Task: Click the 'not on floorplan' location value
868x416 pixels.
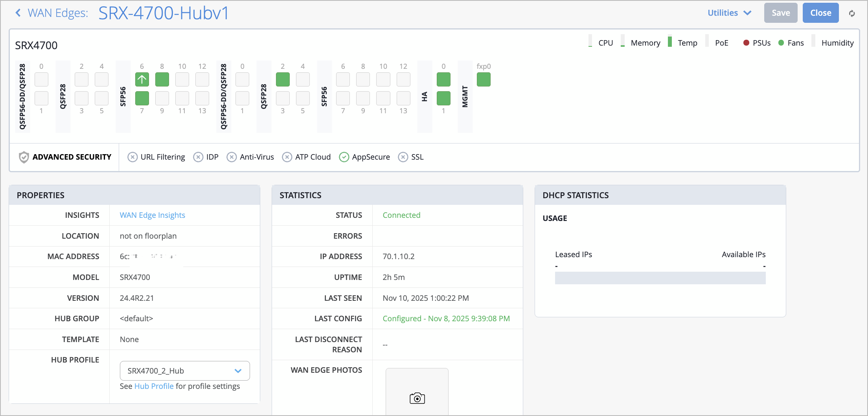Action: [148, 236]
